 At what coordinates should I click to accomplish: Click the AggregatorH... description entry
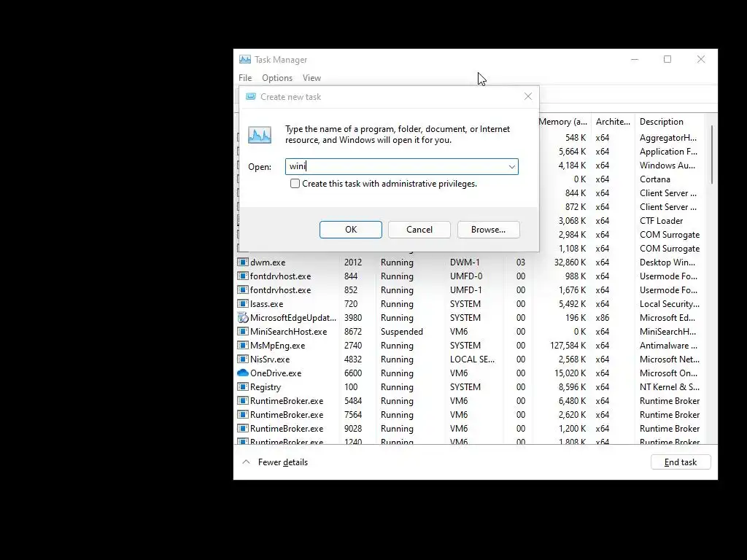click(668, 138)
